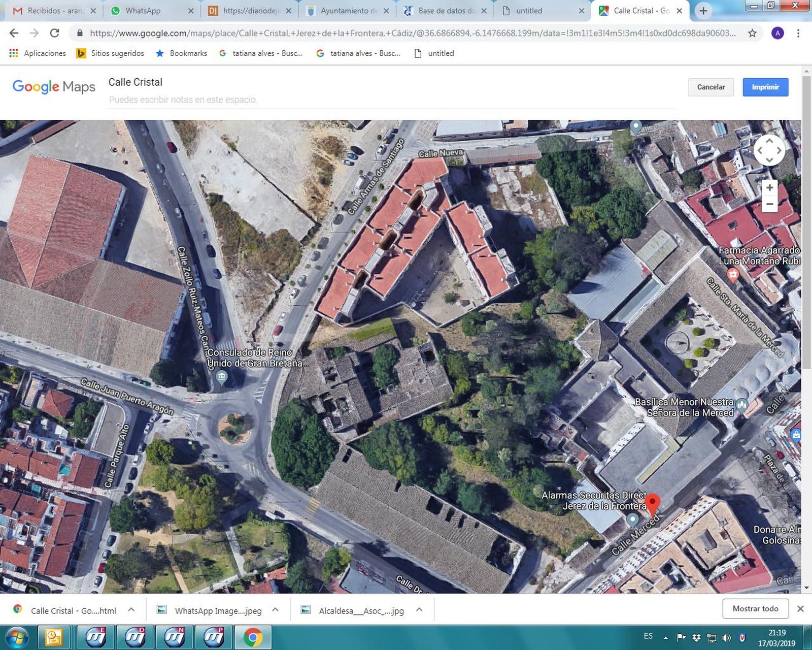Expand the Alcaldesa__Asoc_.jpg download item
Screen dimensions: 812x650
(x=419, y=610)
